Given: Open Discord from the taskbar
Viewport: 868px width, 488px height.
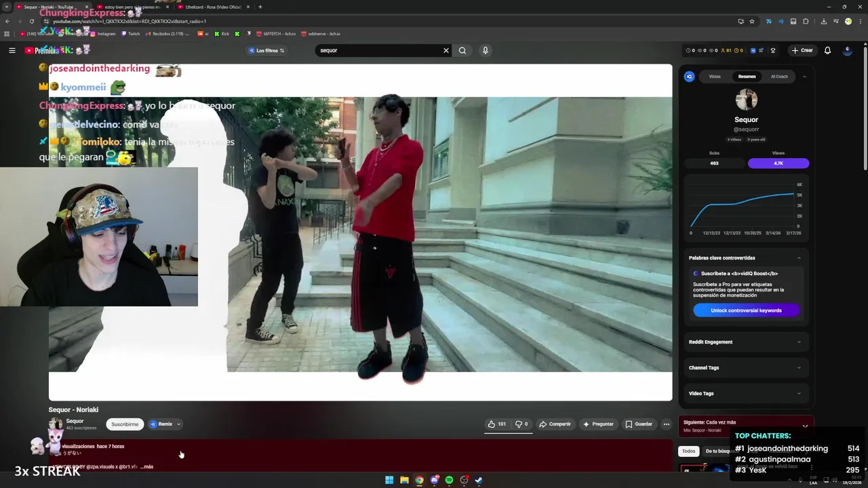Looking at the screenshot, I should coord(435,480).
